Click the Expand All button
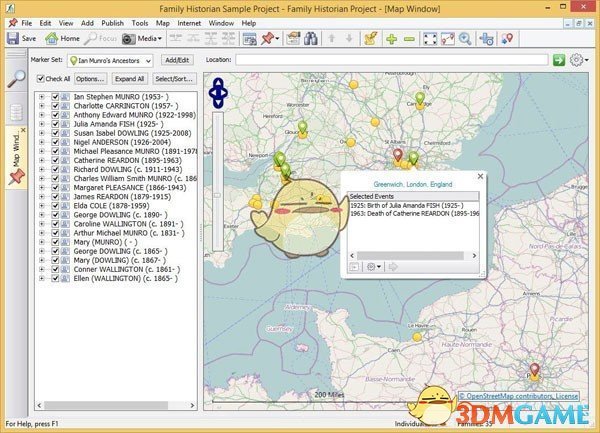600x433 pixels. click(x=129, y=79)
